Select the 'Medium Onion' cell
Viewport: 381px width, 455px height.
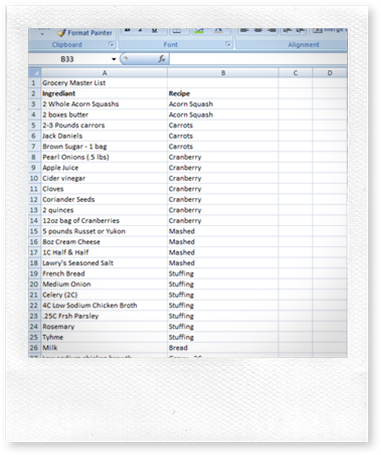coord(104,284)
